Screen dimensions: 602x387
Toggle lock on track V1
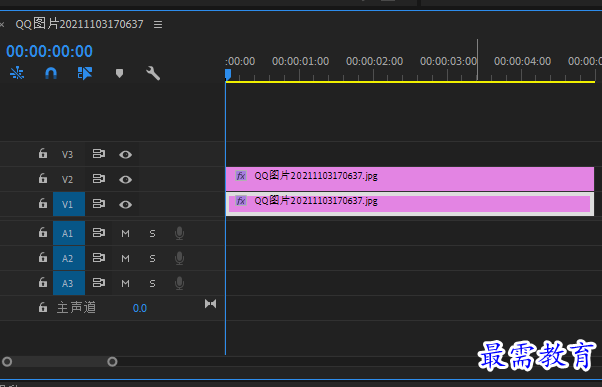pos(43,203)
